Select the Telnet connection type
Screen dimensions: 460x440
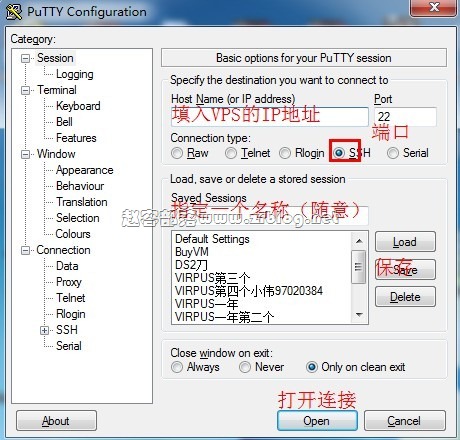[231, 153]
